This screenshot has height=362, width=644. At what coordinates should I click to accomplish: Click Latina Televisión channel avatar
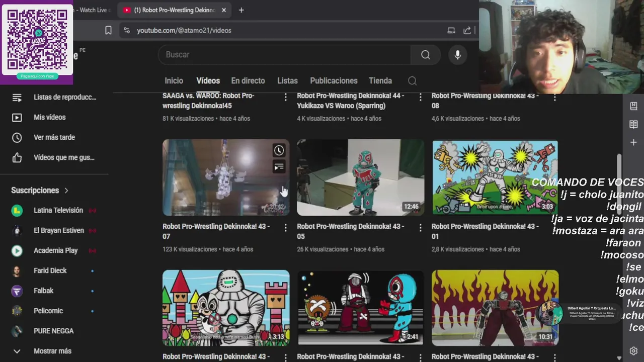pos(17,210)
